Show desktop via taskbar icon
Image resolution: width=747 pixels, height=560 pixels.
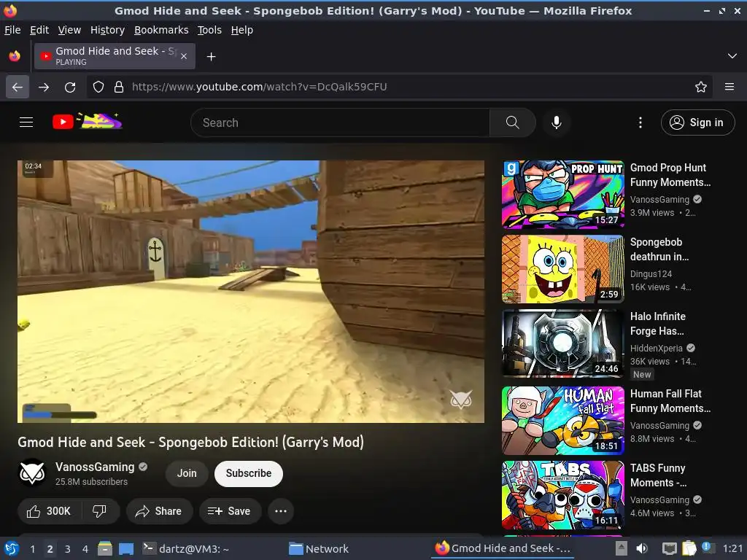point(126,548)
